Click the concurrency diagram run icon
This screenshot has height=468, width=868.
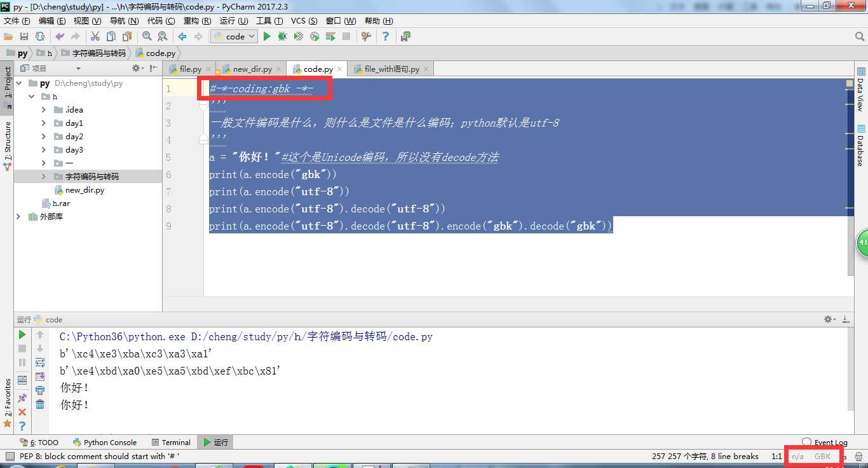(330, 36)
